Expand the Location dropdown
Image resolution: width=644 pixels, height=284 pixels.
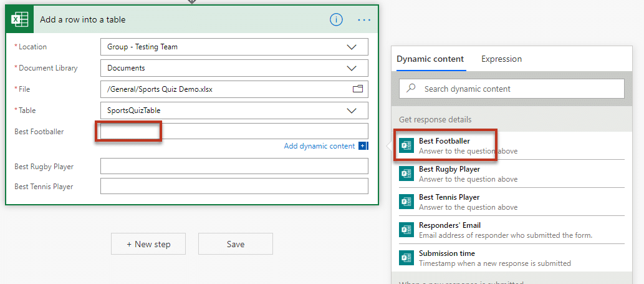352,47
